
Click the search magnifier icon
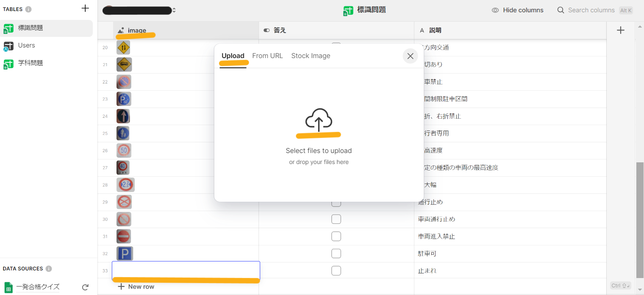point(561,10)
